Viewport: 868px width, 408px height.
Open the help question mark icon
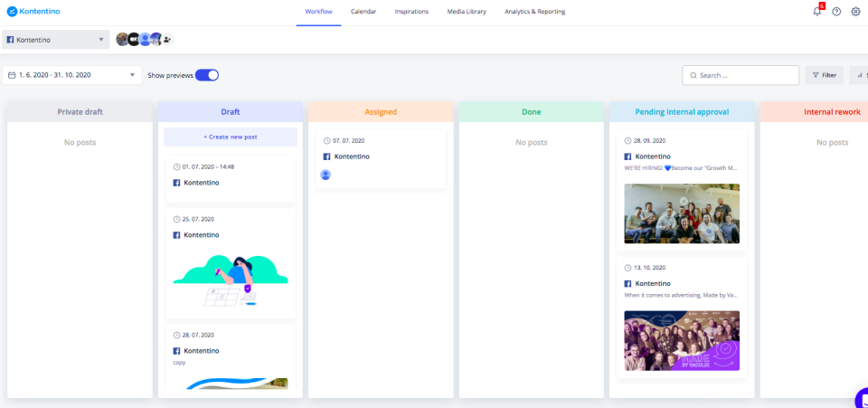(x=836, y=11)
